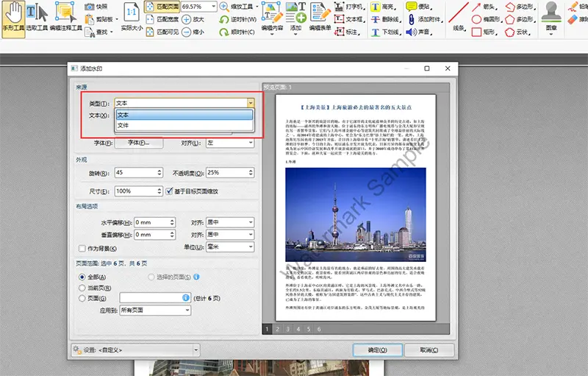Image resolution: width=588 pixels, height=376 pixels.
Task: Select the Underline (下划线) tool
Action: click(386, 32)
